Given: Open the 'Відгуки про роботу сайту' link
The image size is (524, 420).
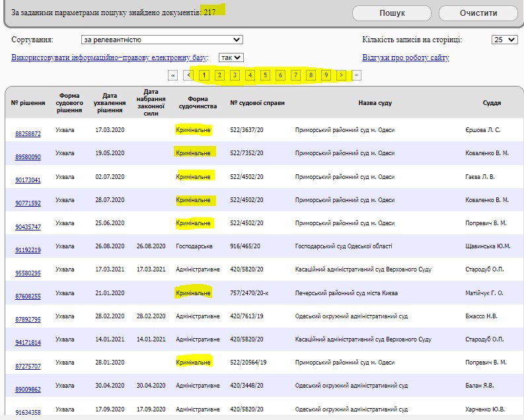Looking at the screenshot, I should click(x=406, y=57).
